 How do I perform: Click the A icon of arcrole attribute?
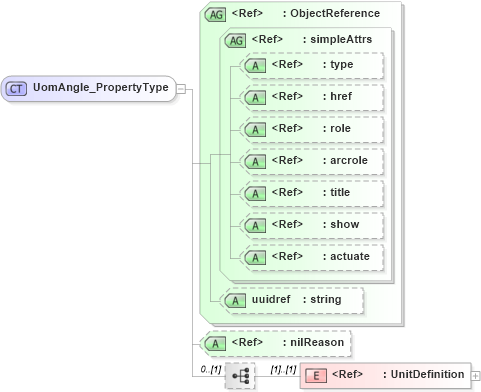255,162
